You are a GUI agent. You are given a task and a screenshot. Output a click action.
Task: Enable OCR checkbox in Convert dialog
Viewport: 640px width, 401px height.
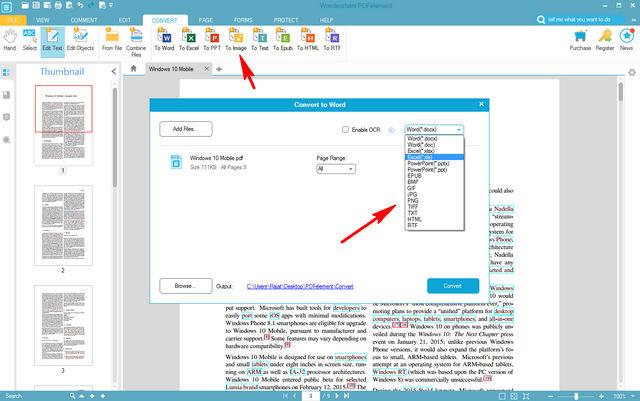pos(345,129)
